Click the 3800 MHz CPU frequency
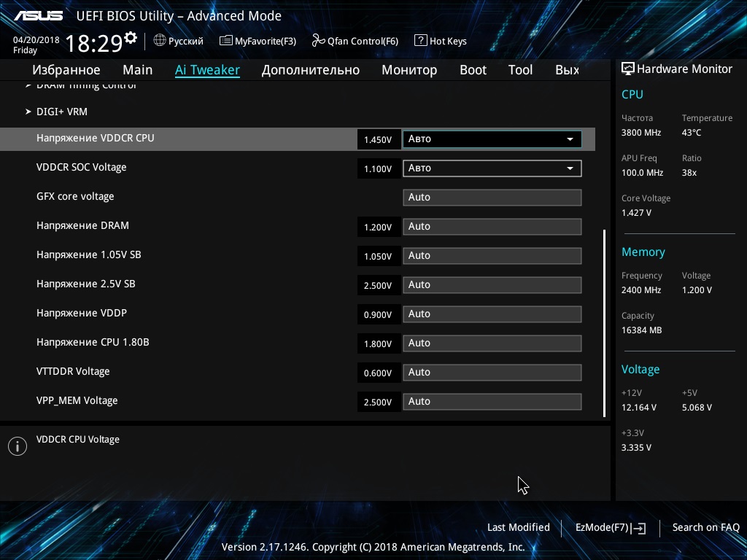747x560 pixels. coord(641,133)
